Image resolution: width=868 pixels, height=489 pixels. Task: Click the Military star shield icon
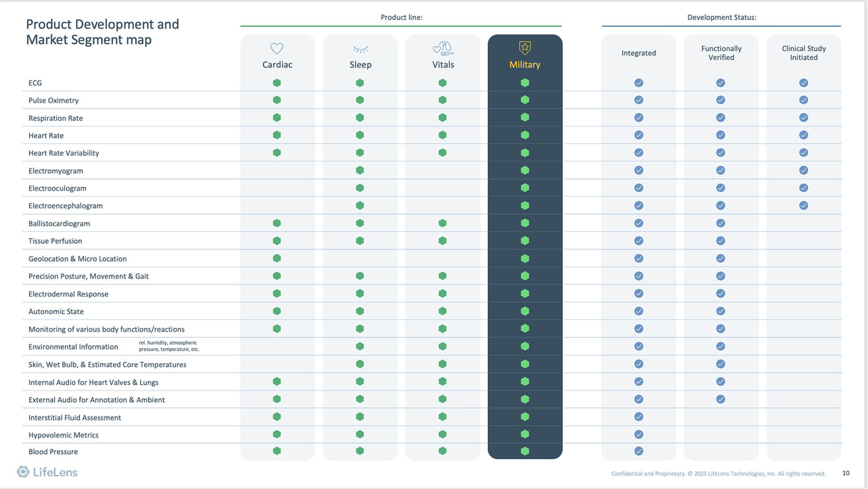click(524, 48)
